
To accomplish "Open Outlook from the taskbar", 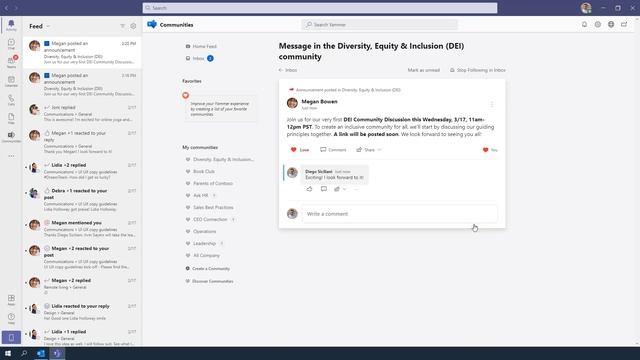I will 41,353.
